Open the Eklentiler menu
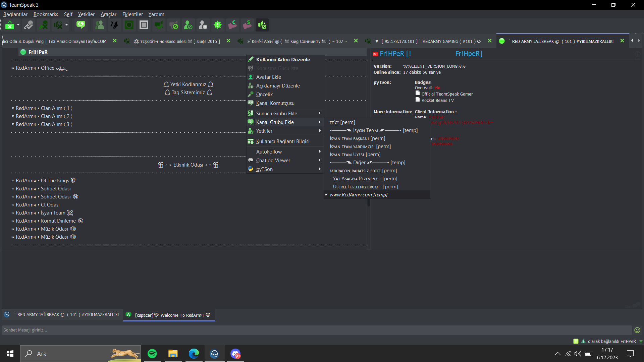This screenshot has width=644, height=362. (x=132, y=14)
